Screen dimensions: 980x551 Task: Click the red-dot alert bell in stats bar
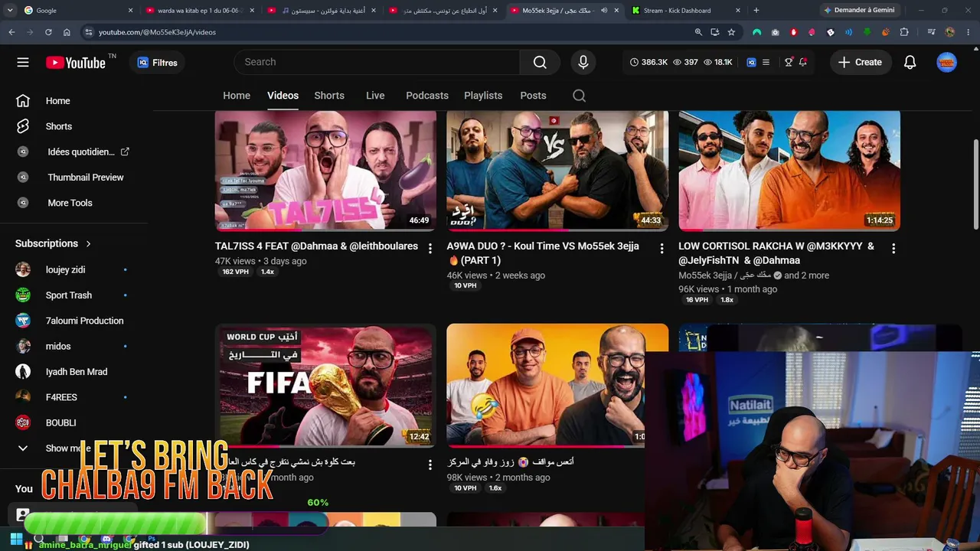coord(802,62)
